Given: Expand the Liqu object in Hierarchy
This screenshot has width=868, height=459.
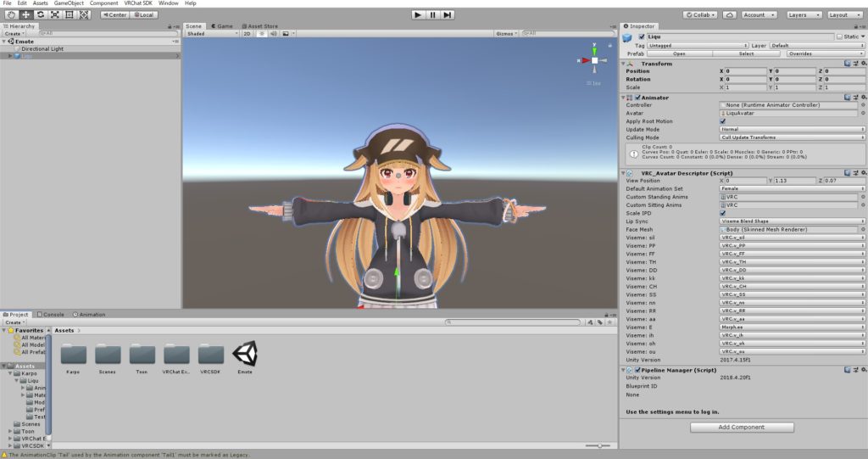Looking at the screenshot, I should (x=10, y=56).
